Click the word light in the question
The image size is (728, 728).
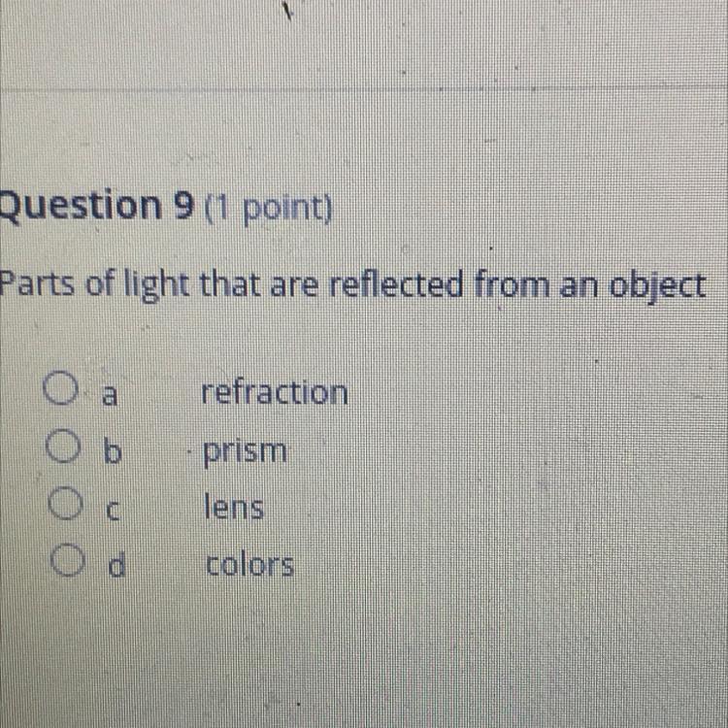[156, 286]
